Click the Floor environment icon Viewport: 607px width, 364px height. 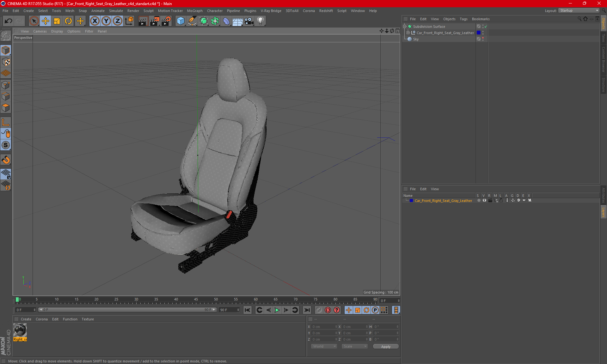click(x=238, y=21)
